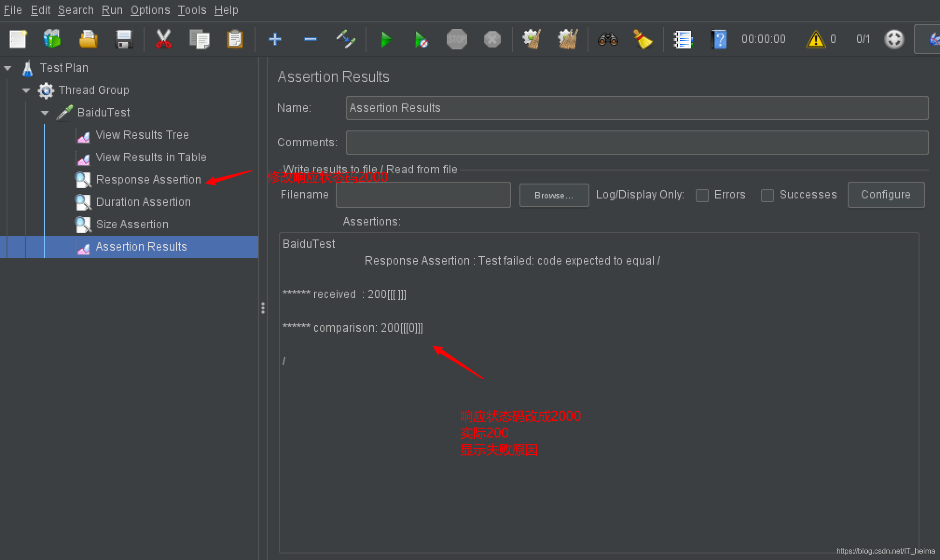
Task: Select View Results Tree listener
Action: 142,135
